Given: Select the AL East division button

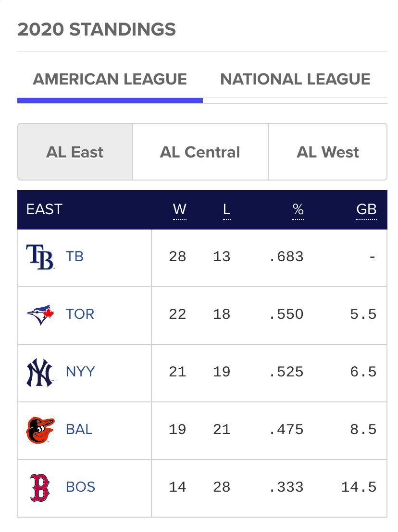Looking at the screenshot, I should (75, 152).
